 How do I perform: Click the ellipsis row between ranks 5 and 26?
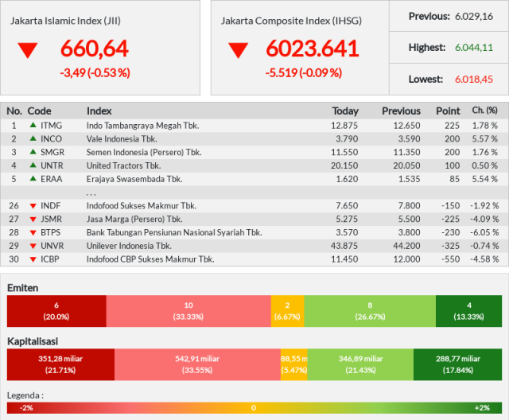point(254,192)
